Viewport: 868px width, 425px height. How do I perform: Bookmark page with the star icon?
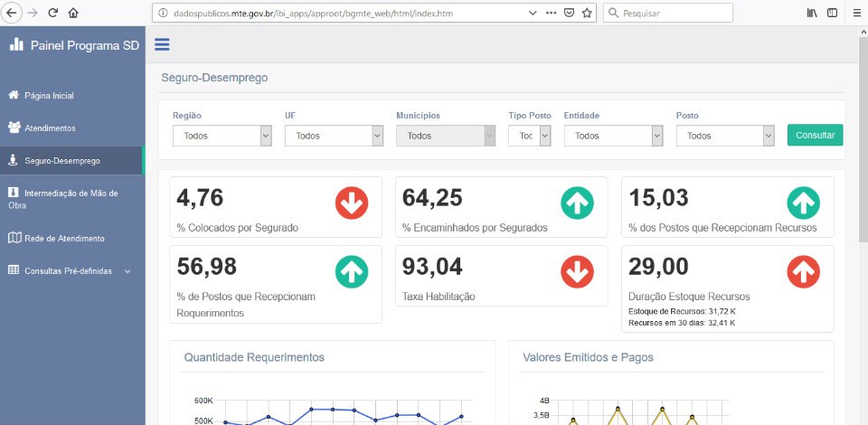pos(587,13)
